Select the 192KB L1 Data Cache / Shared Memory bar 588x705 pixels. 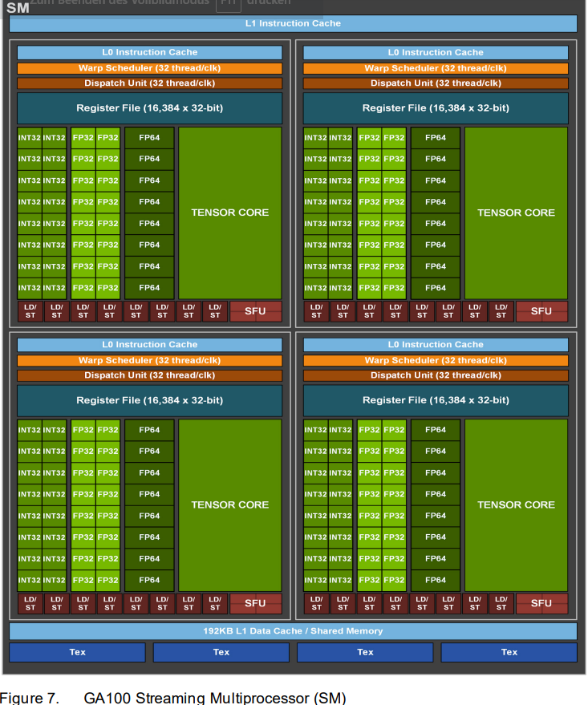[x=293, y=631]
